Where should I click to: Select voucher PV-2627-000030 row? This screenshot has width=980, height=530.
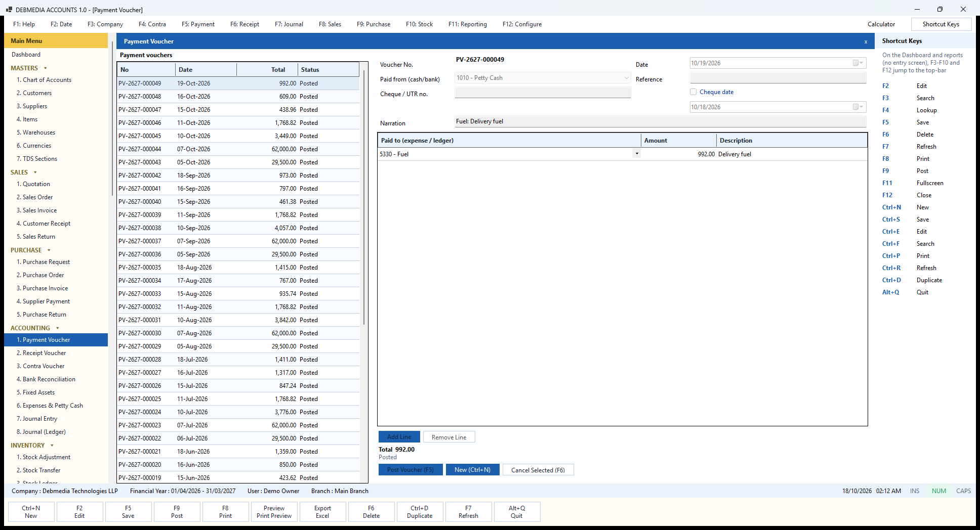tap(238, 333)
